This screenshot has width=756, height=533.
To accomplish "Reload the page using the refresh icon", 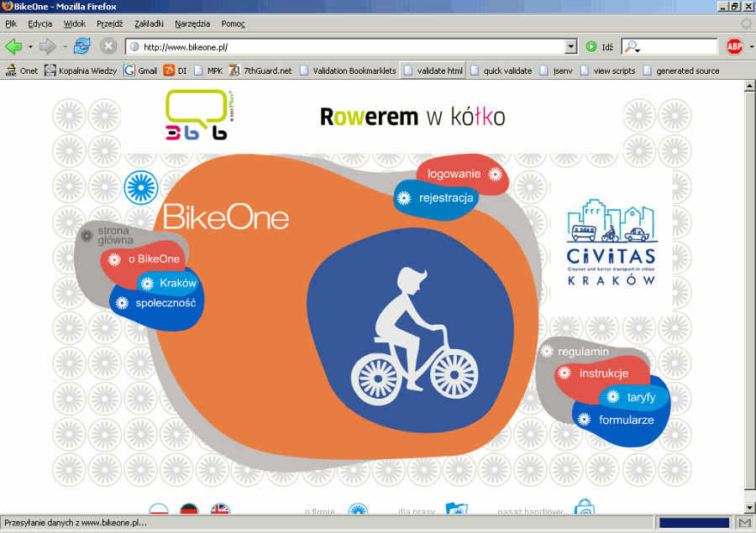I will [x=82, y=46].
